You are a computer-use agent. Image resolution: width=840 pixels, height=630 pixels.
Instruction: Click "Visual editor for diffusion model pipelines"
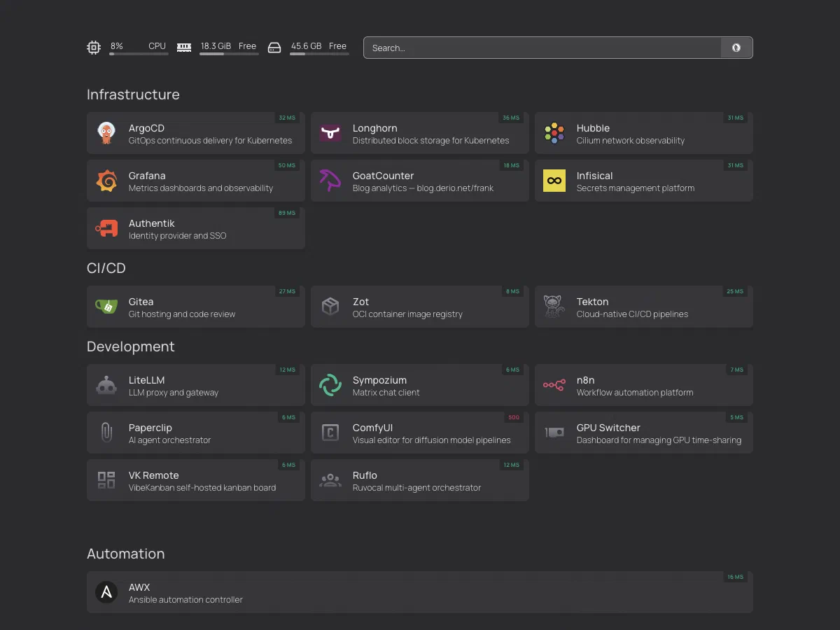click(x=432, y=440)
